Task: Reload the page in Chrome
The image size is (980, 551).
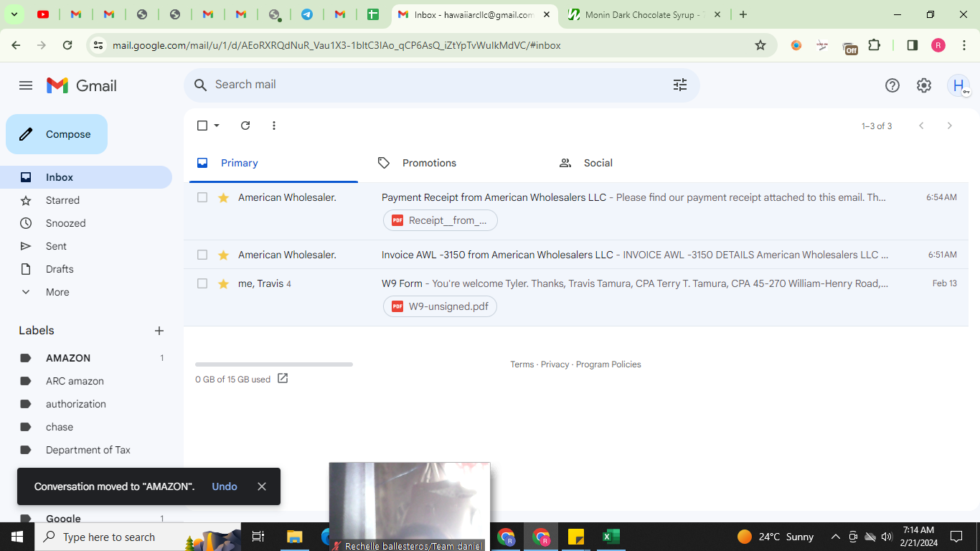Action: (x=67, y=45)
